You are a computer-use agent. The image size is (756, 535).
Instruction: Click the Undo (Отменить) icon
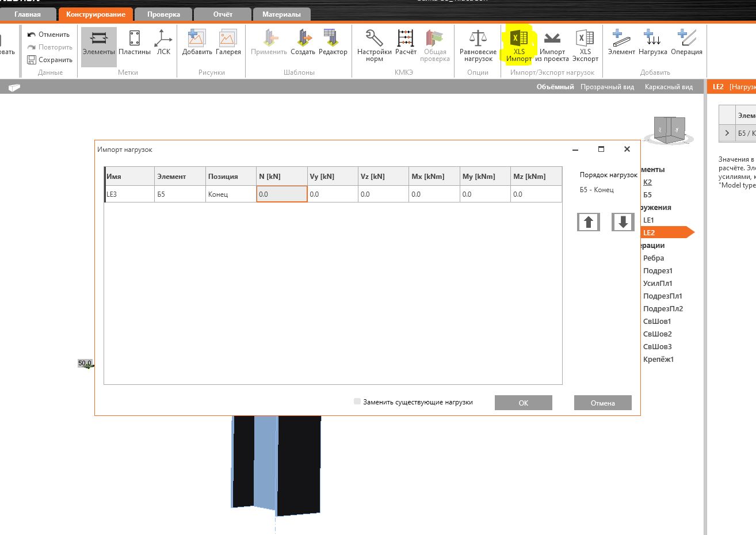(32, 35)
